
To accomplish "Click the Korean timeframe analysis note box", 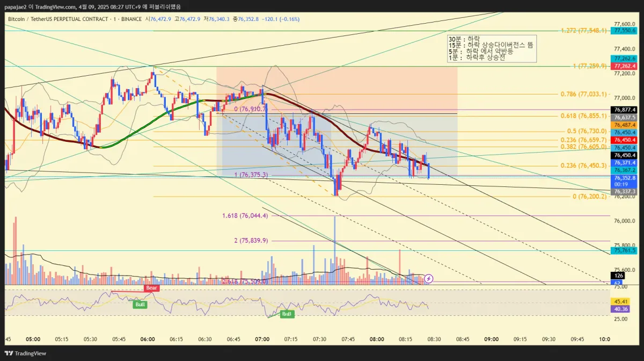I will pos(492,48).
